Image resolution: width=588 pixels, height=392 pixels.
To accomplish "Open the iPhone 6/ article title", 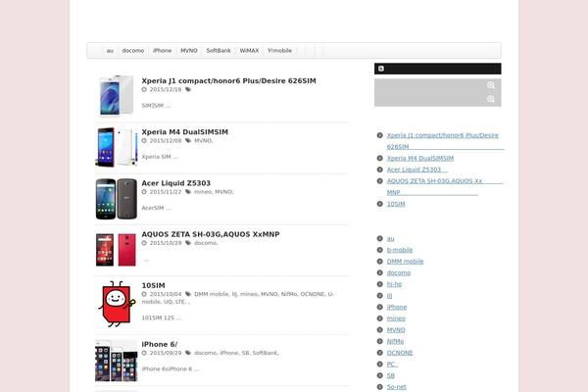I will tap(160, 344).
